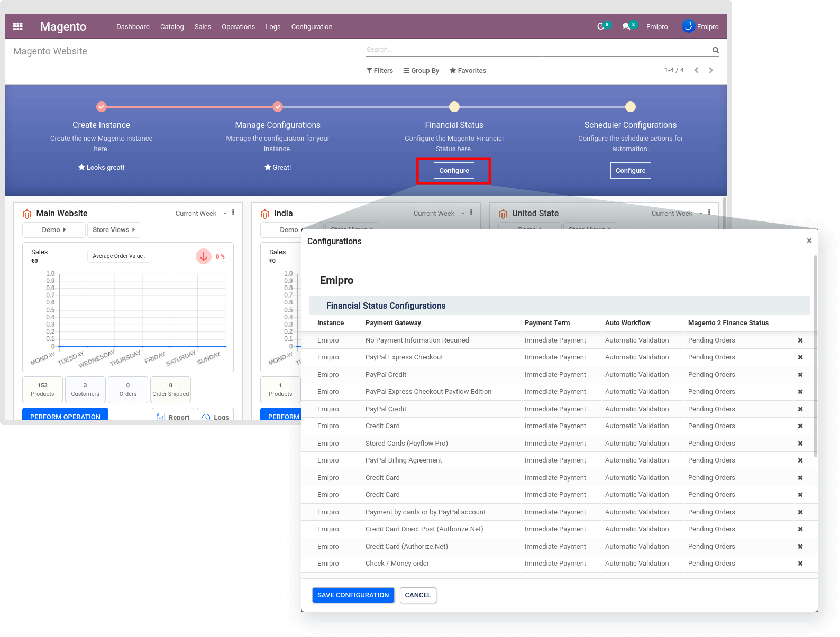Click the 0 Orders stat box
The height and width of the screenshot is (637, 840).
point(128,390)
